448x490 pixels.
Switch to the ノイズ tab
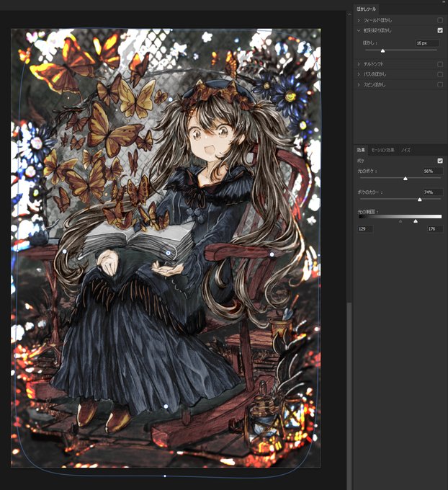tap(406, 150)
